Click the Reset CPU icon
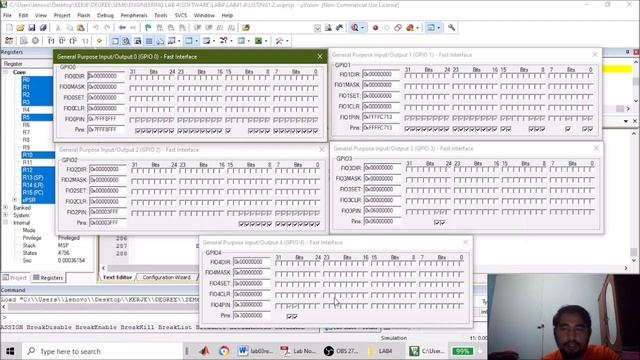The image size is (640, 360). pyautogui.click(x=9, y=41)
